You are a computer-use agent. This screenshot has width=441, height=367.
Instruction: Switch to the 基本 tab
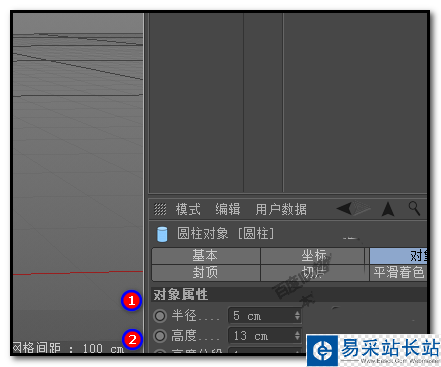point(206,256)
